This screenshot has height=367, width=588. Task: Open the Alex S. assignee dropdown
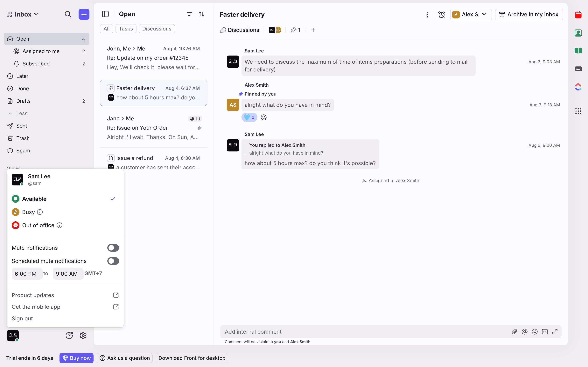470,15
